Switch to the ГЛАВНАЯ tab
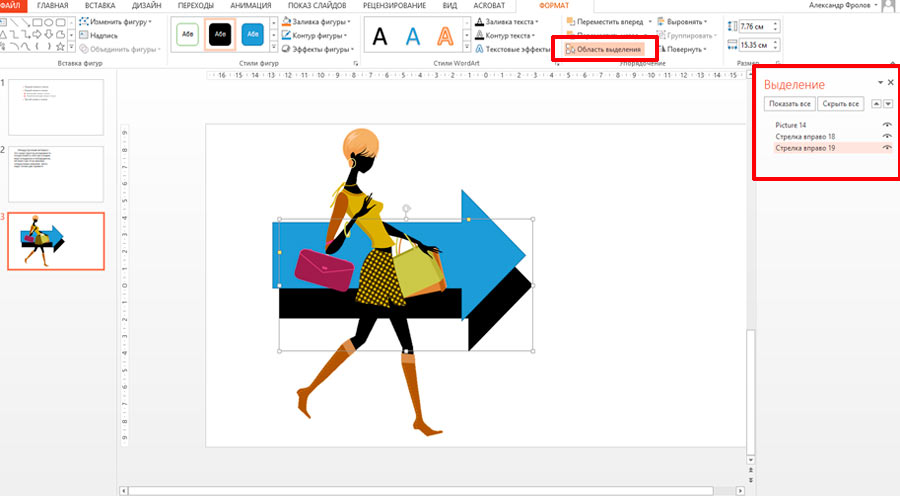 [52, 5]
